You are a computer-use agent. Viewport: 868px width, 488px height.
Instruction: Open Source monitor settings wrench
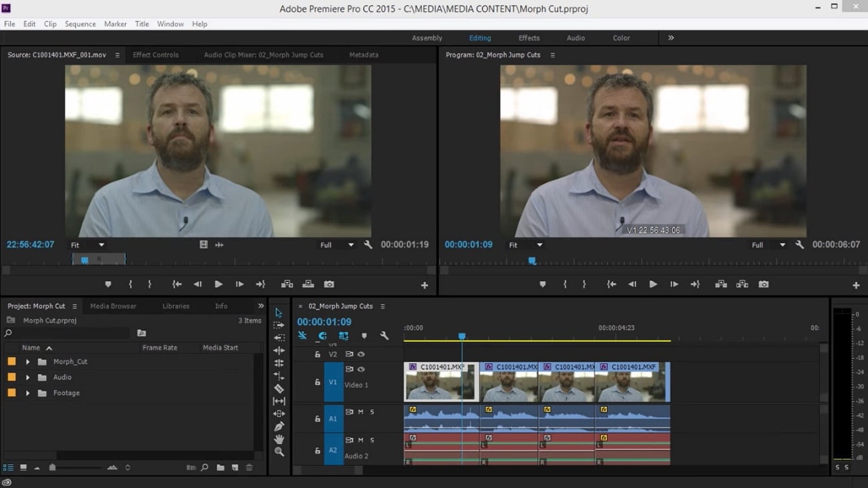pyautogui.click(x=368, y=245)
